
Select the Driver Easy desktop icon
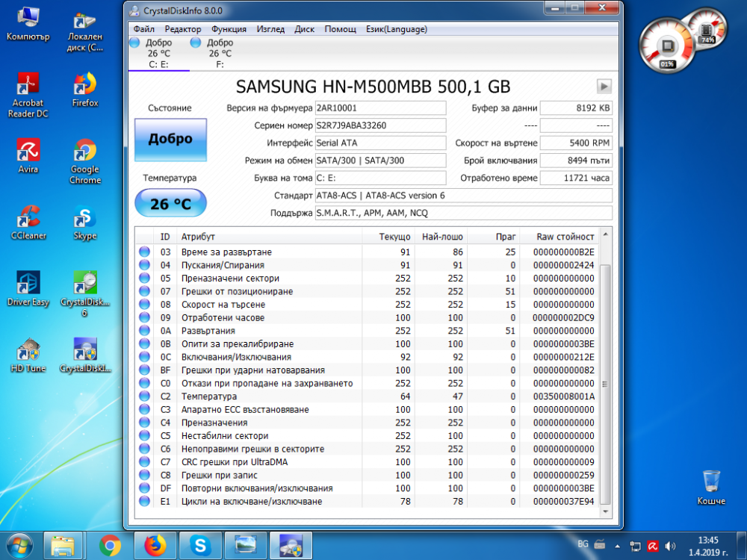click(x=28, y=288)
